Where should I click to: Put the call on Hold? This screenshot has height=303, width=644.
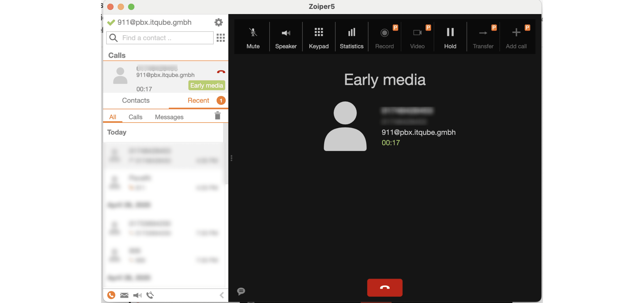click(x=450, y=37)
